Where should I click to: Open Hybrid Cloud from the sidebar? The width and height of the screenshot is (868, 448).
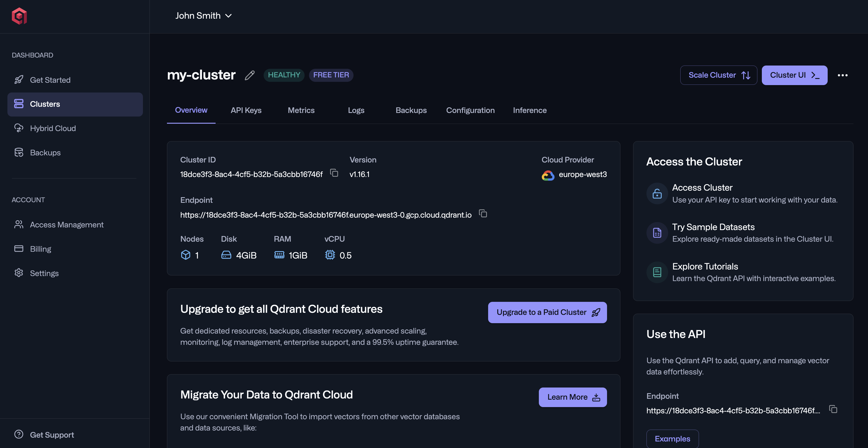click(x=53, y=128)
